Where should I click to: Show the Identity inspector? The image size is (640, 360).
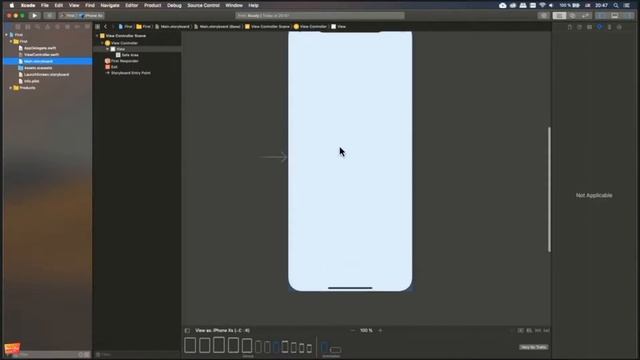point(589,27)
